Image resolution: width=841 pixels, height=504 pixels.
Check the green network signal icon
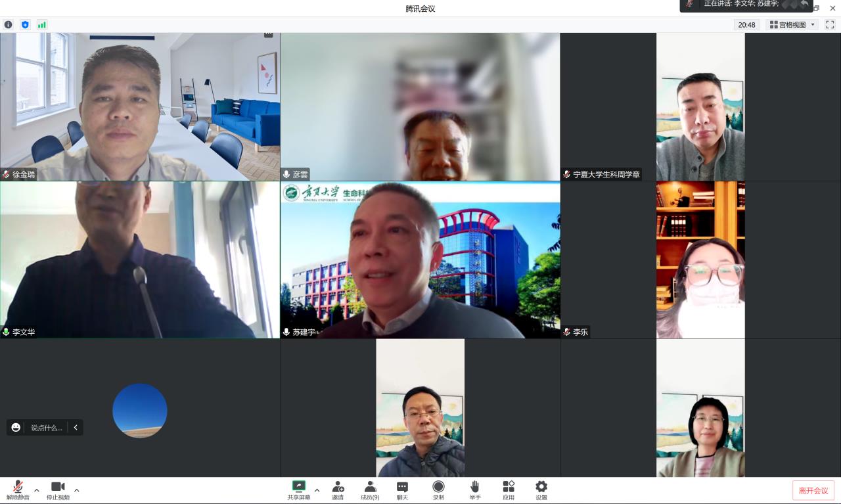click(42, 25)
